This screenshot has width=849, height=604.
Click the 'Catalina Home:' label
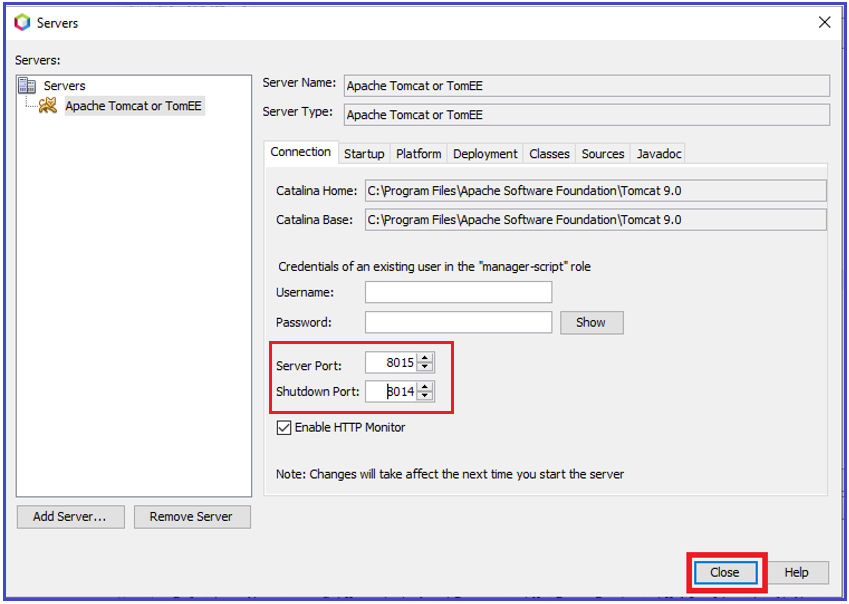pos(317,191)
